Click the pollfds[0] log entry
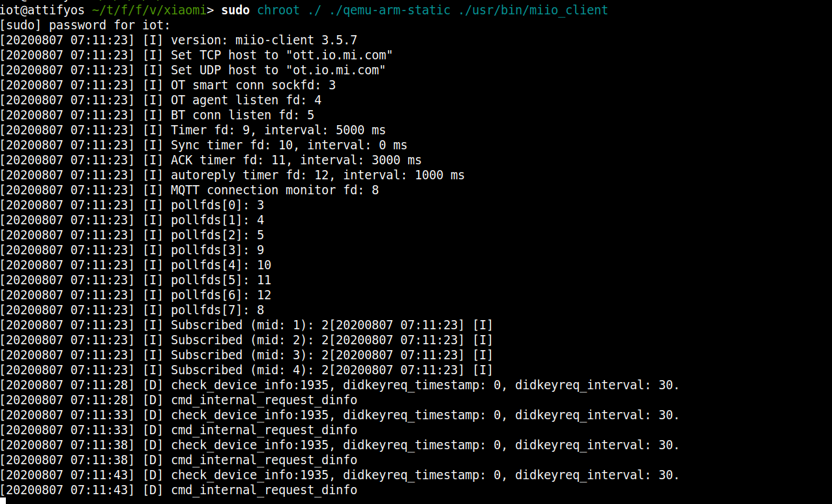The height and width of the screenshot is (504, 832). pyautogui.click(x=217, y=205)
